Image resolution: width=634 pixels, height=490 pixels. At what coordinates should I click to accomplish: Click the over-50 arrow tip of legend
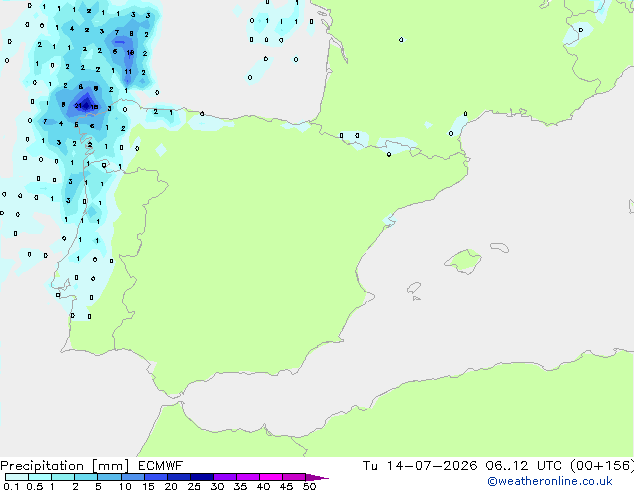click(317, 478)
